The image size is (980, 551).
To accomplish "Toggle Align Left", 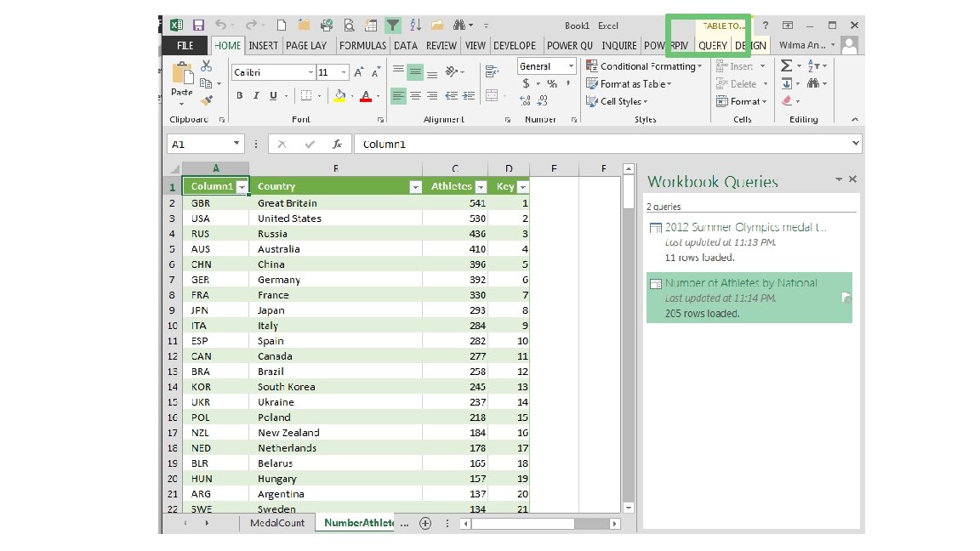I will point(398,95).
